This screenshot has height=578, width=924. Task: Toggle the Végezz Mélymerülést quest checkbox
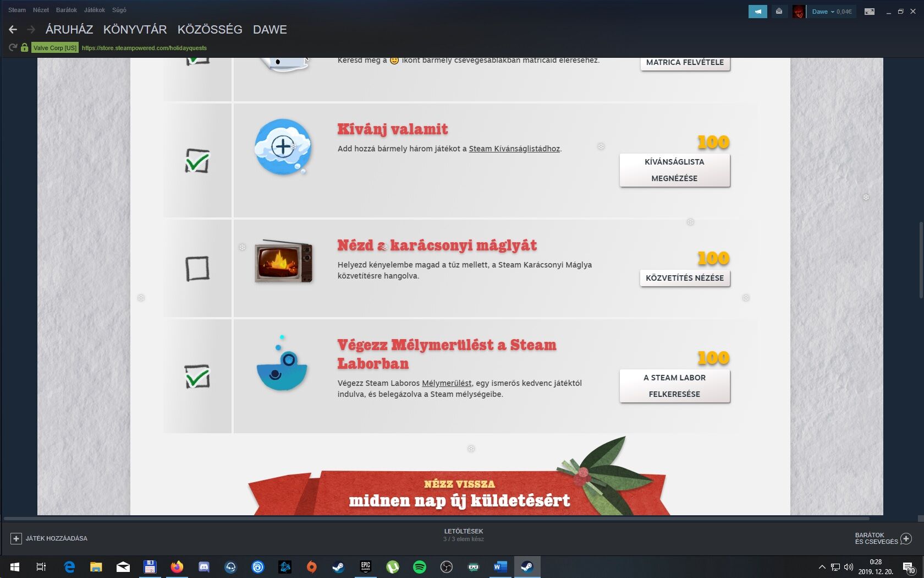(197, 377)
